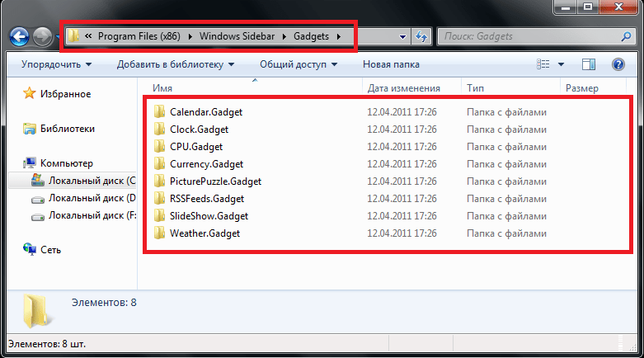Viewport: 644px width, 358px height.
Task: Click the local disk C drive icon
Action: (38, 180)
